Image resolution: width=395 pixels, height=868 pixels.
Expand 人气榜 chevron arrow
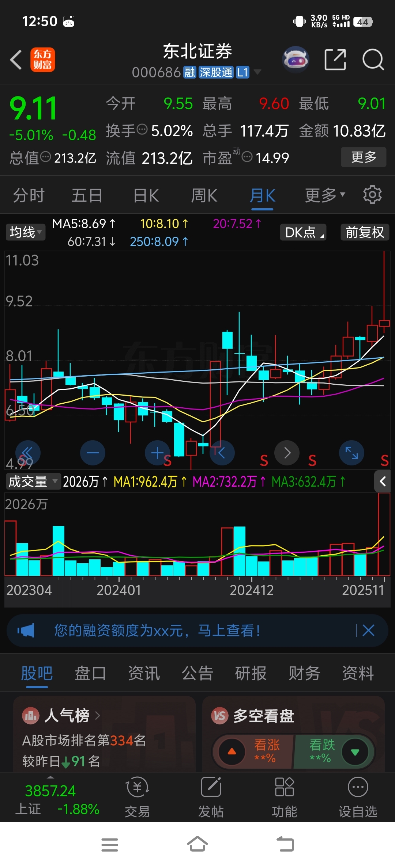pyautogui.click(x=98, y=716)
